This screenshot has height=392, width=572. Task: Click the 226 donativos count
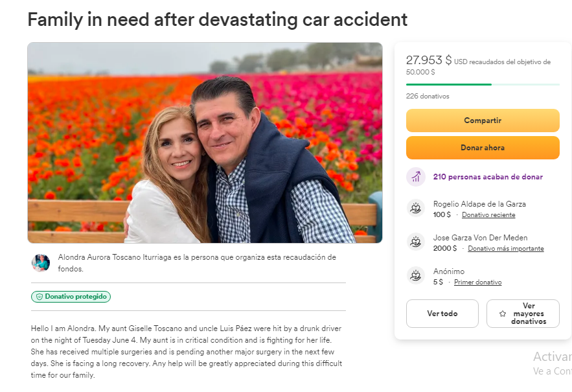(x=428, y=96)
